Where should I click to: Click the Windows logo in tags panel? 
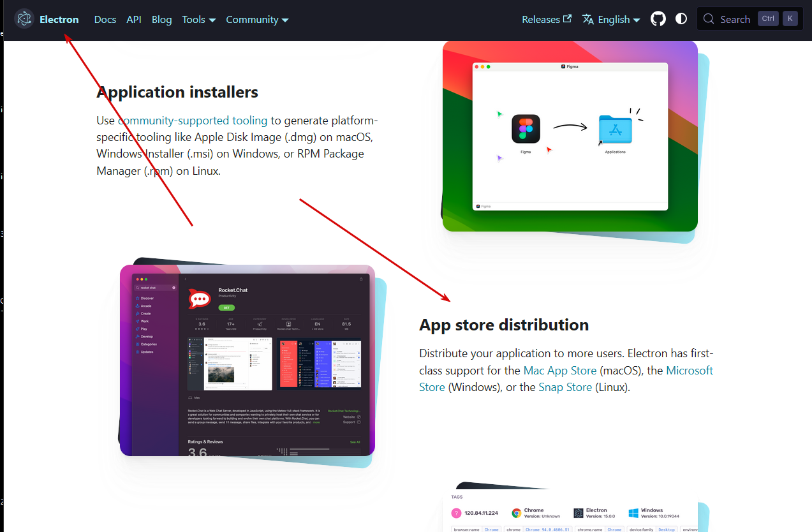pyautogui.click(x=633, y=513)
